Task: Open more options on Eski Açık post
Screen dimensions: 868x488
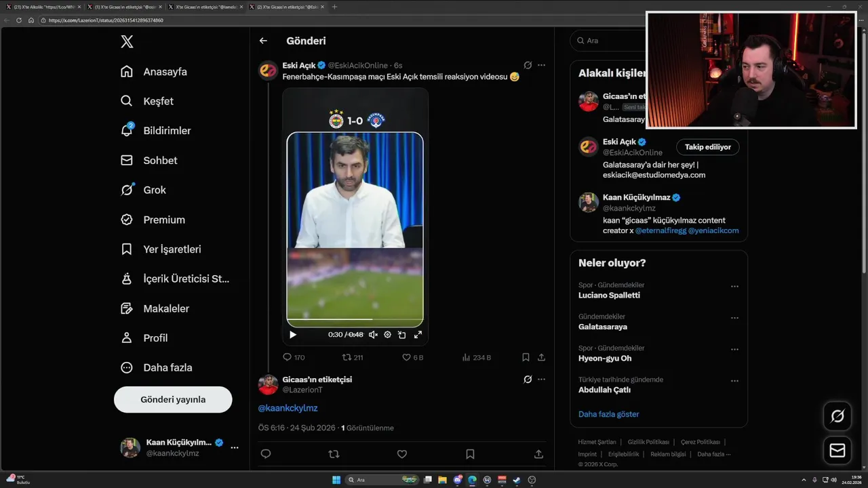Action: click(541, 65)
